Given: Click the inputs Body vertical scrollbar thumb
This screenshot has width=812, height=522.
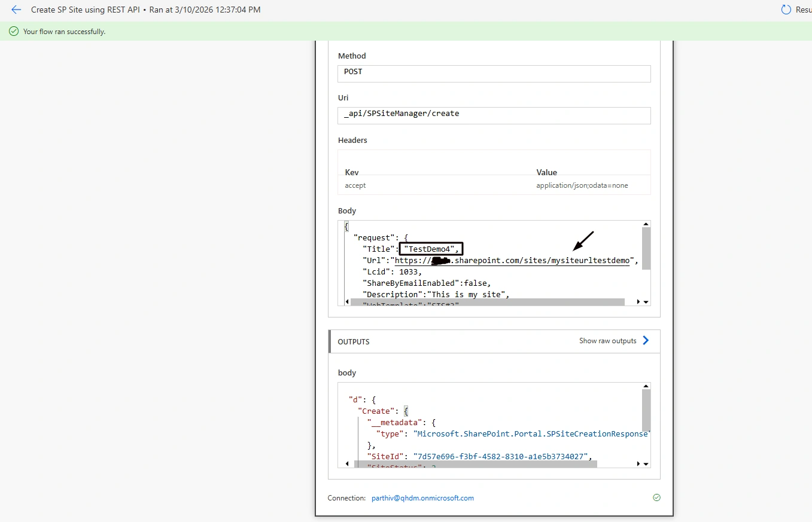Looking at the screenshot, I should (646, 248).
